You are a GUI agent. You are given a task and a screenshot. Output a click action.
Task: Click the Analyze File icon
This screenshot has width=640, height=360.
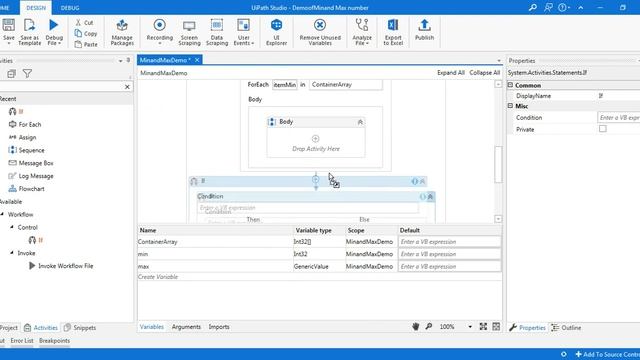362,25
